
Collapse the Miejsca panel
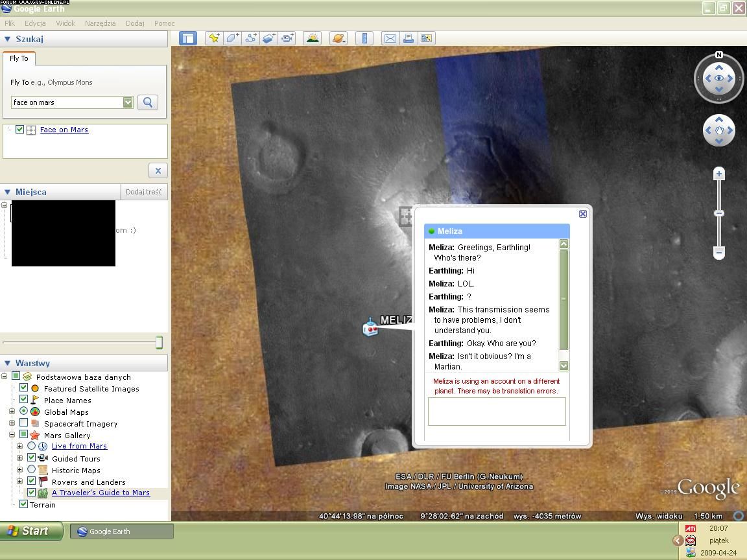click(x=7, y=192)
